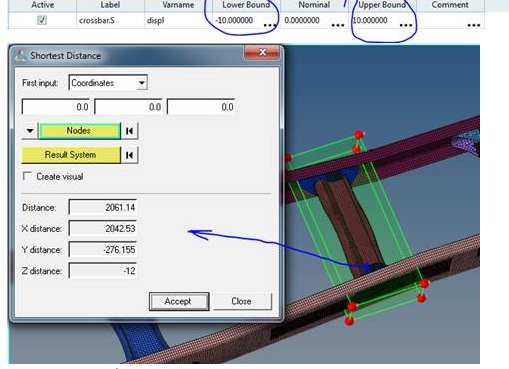This screenshot has width=509, height=369.
Task: Enable the Create visual checkbox
Action: click(x=27, y=176)
